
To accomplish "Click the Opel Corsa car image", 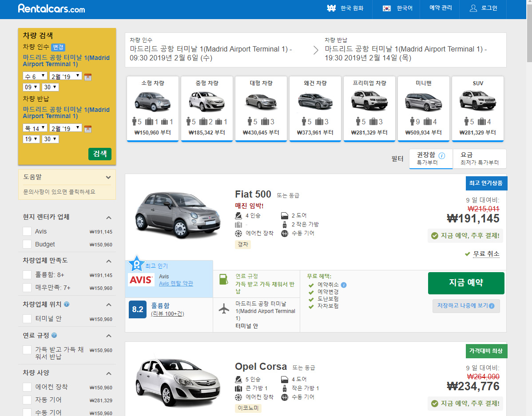I will pyautogui.click(x=178, y=383).
